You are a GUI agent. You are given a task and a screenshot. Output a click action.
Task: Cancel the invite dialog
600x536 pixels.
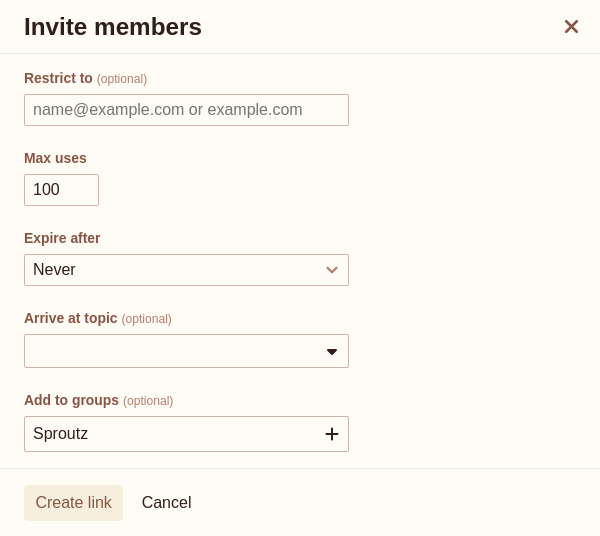(x=166, y=503)
